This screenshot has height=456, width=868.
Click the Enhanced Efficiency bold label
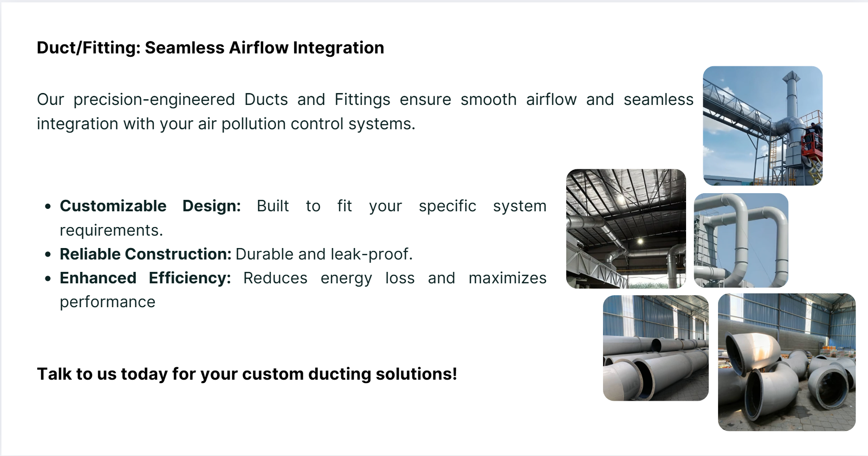tap(145, 278)
